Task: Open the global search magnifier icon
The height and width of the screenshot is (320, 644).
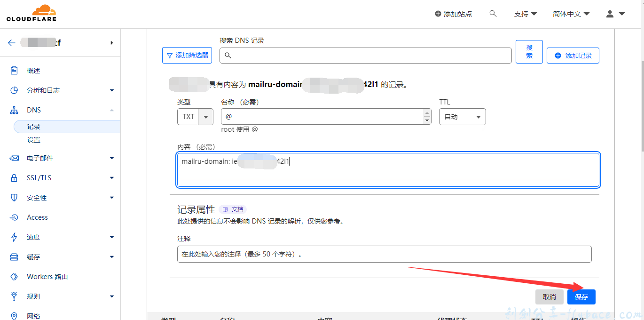Action: 493,14
